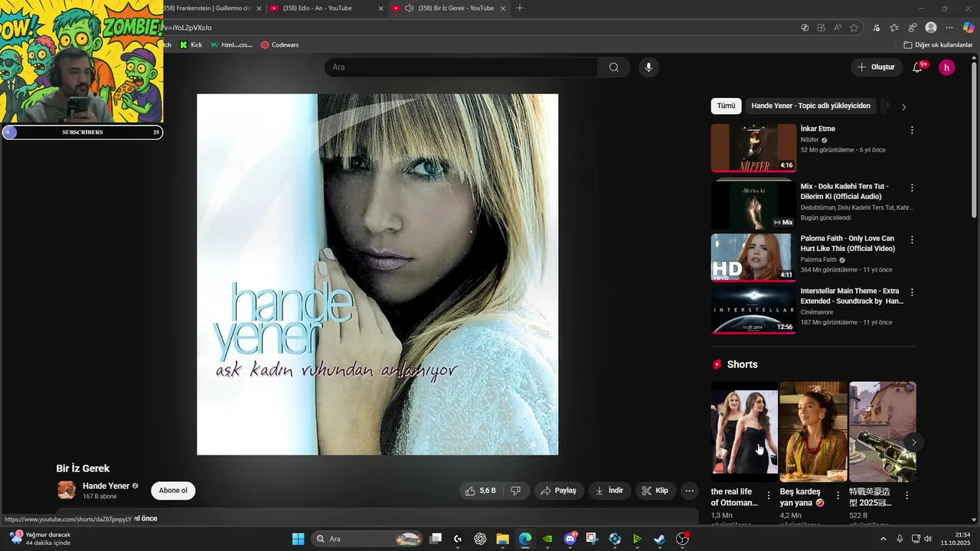Open Beş kardeş yan yana short
Screen dimensions: 980x551
(813, 432)
